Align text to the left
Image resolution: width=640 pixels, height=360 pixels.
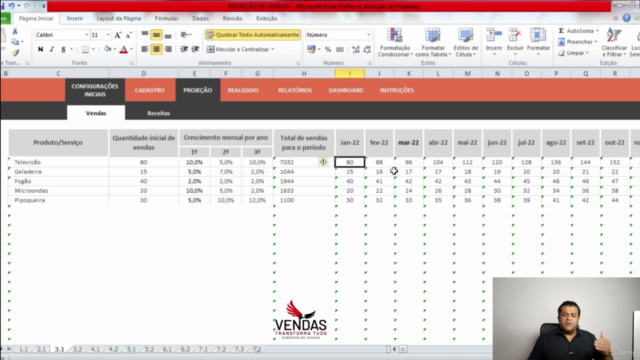pyautogui.click(x=145, y=49)
